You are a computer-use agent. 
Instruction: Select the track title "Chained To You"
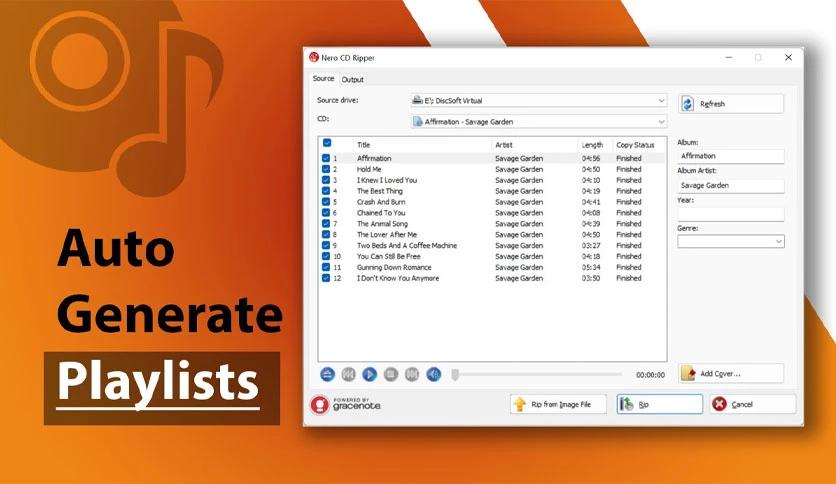[x=381, y=213]
